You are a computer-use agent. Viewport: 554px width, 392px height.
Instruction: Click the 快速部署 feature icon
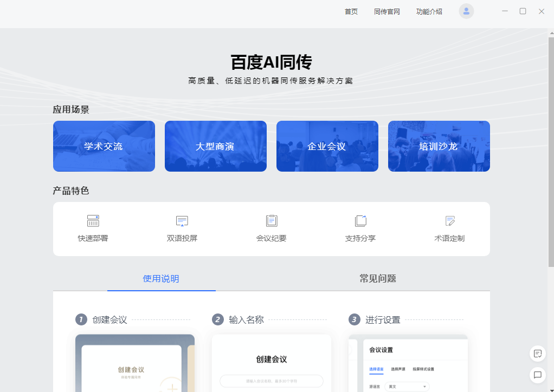pyautogui.click(x=93, y=221)
